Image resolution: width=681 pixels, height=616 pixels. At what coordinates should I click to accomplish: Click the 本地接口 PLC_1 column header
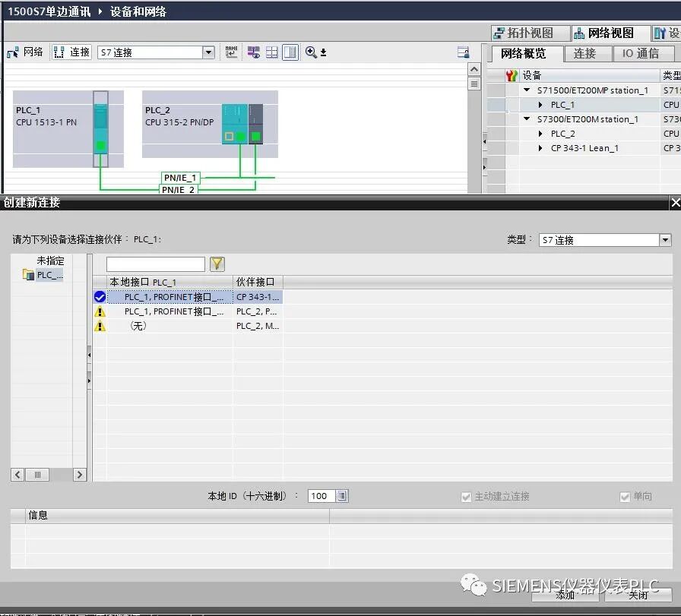pyautogui.click(x=169, y=282)
